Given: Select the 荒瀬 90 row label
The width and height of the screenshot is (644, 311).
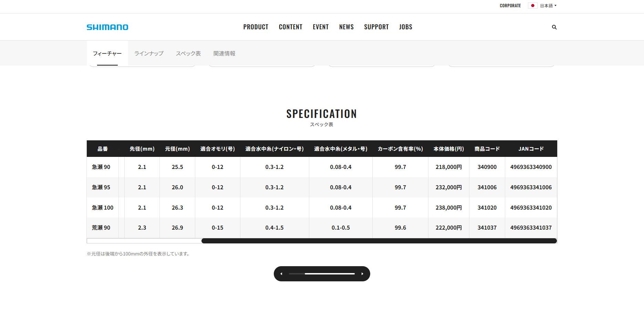Looking at the screenshot, I should click(x=101, y=228).
